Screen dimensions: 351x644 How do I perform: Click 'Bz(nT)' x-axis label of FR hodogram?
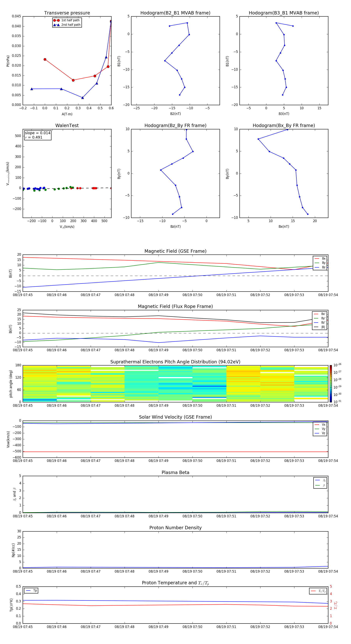(175, 227)
